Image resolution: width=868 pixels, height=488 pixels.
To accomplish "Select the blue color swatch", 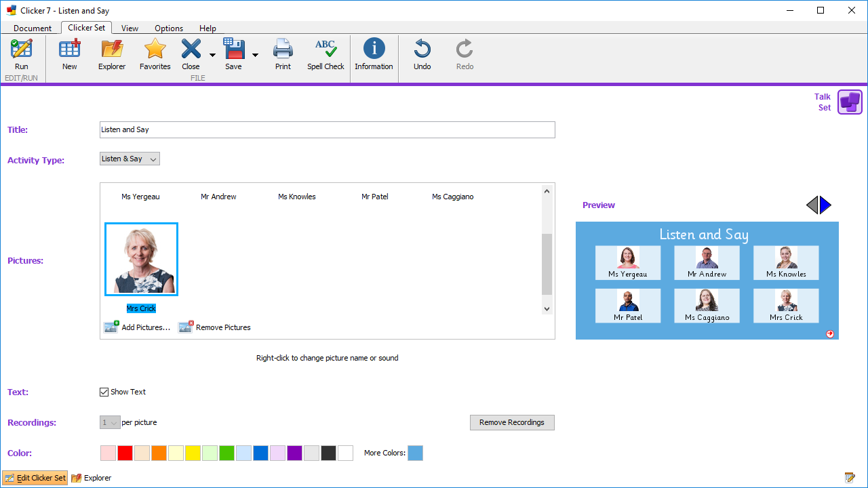I will coord(260,453).
